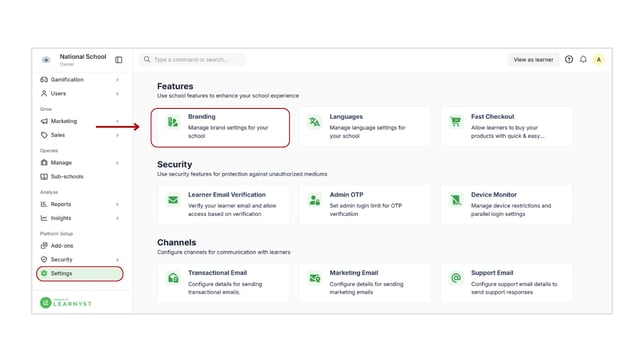The width and height of the screenshot is (644, 362).
Task: Open the help question-mark icon
Action: click(x=569, y=60)
